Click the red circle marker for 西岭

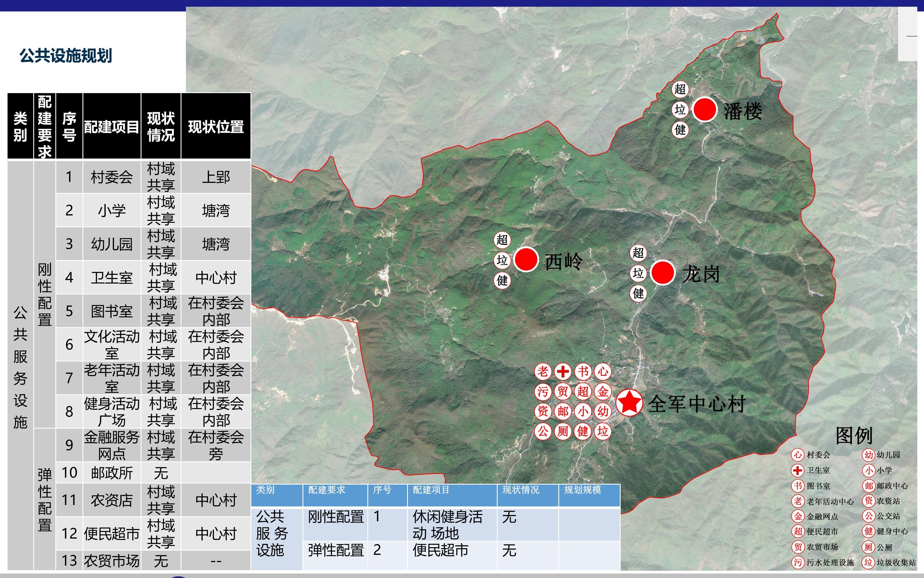[x=526, y=259]
